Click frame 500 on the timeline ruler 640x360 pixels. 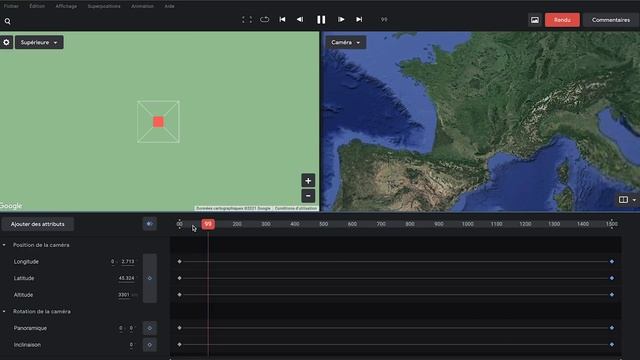[324, 224]
